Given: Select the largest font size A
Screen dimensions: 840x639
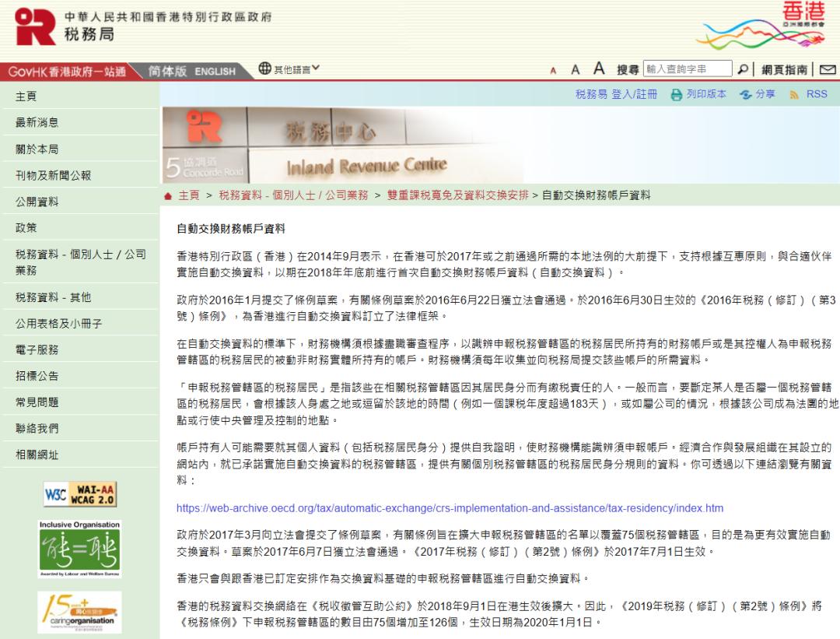Looking at the screenshot, I should click(x=599, y=68).
